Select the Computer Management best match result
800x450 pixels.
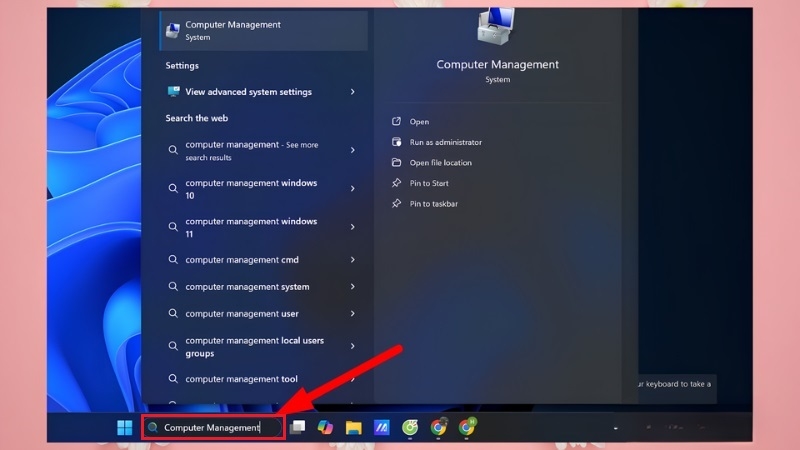point(264,31)
